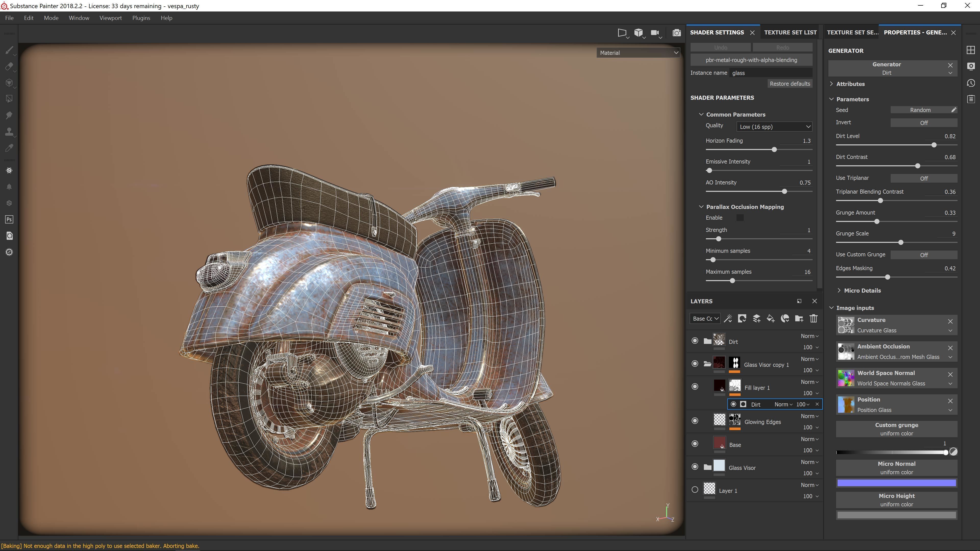Screen dimensions: 980x551
Task: Enable Parallax Occlusion Mapping checkbox
Action: tap(740, 218)
